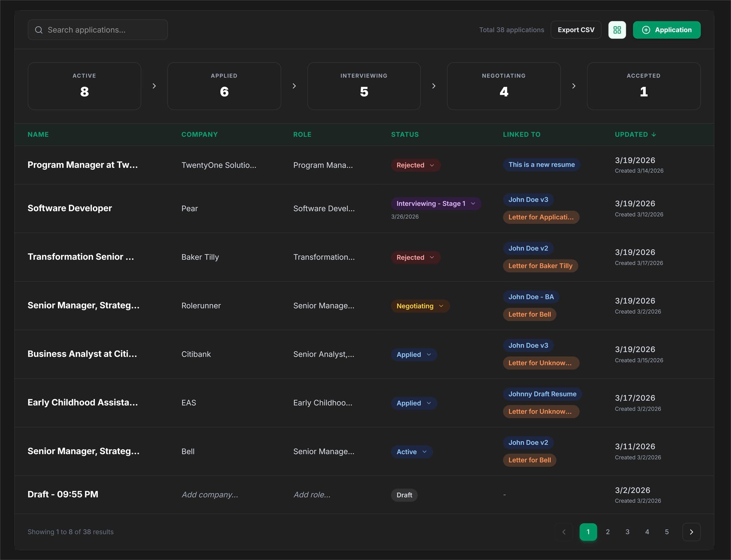The height and width of the screenshot is (560, 731).
Task: Open Rejected status dropdown for Baker Tilly
Action: coord(415,257)
